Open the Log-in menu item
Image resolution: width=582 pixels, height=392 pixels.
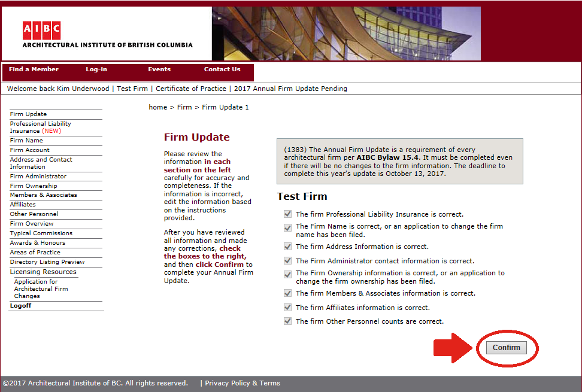[96, 69]
